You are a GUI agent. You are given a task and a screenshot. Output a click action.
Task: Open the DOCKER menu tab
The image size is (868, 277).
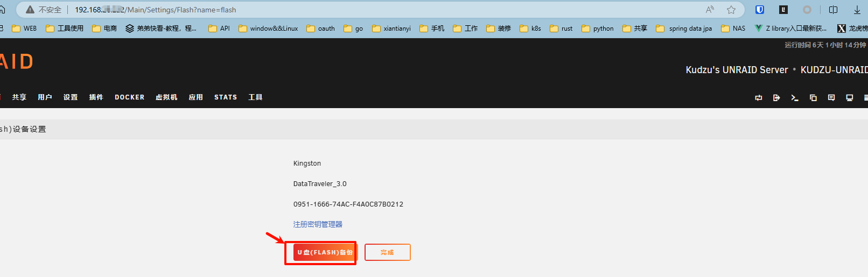tap(129, 97)
